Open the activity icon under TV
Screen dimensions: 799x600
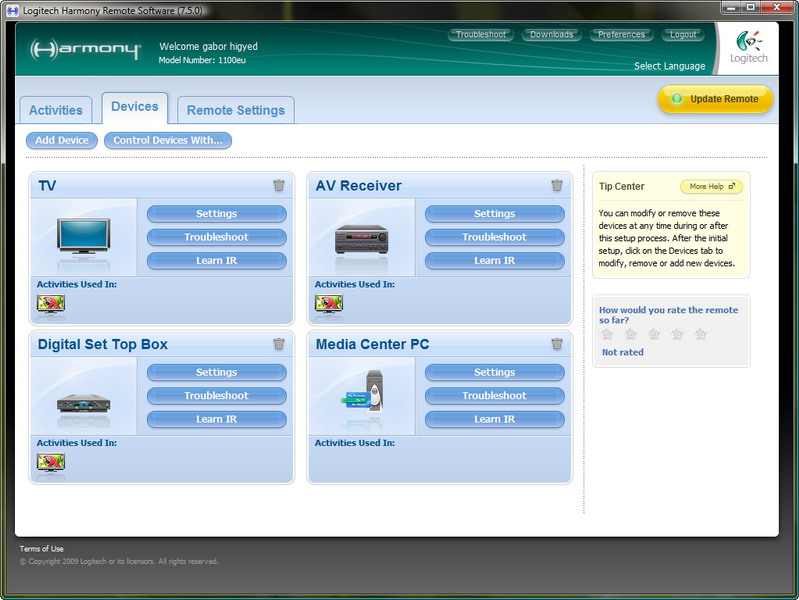50,303
